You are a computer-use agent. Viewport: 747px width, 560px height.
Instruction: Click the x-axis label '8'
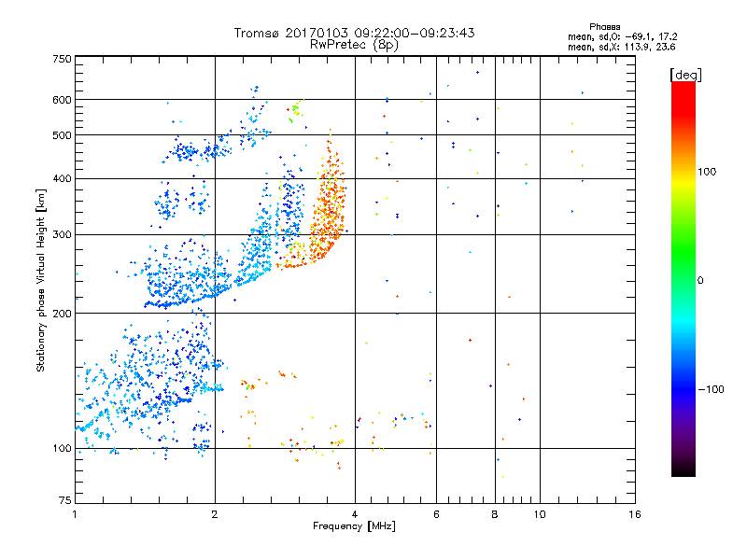tap(495, 514)
